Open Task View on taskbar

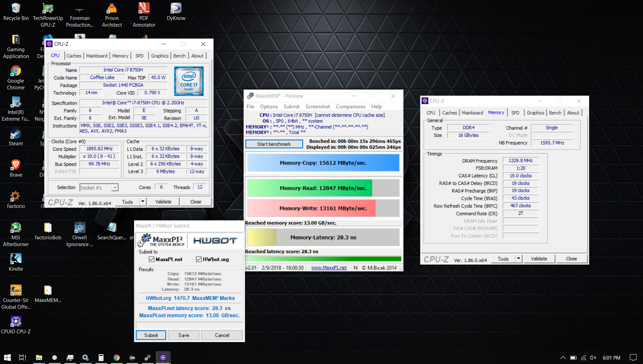[x=23, y=358]
